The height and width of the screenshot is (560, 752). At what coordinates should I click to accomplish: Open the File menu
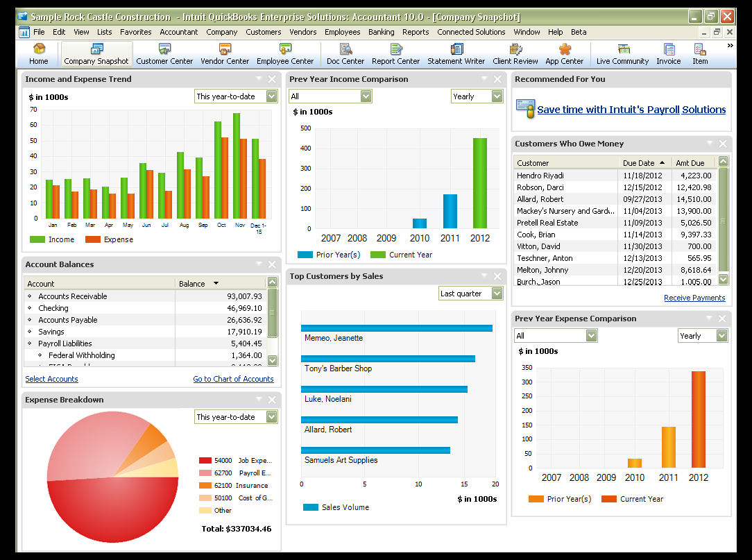[x=39, y=32]
